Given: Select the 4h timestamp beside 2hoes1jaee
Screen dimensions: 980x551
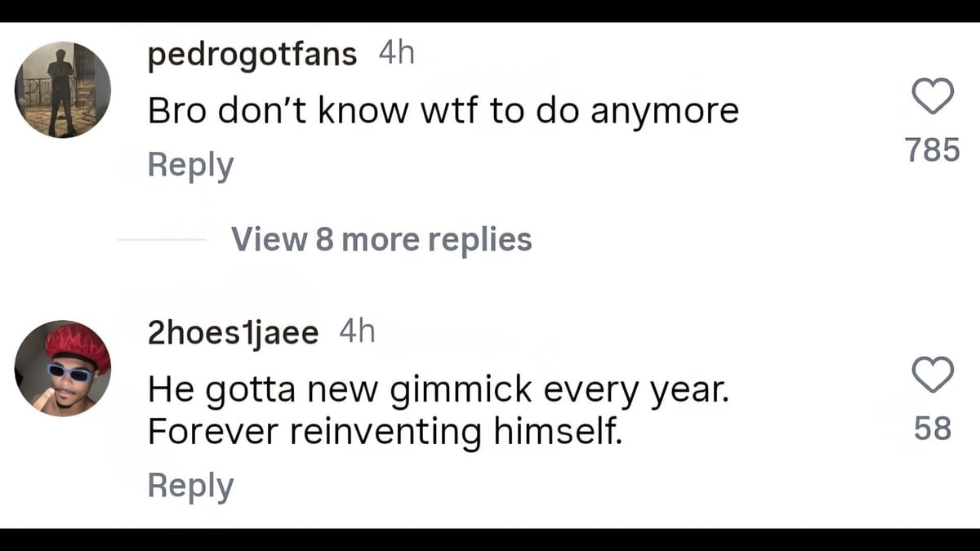Looking at the screenshot, I should [357, 332].
